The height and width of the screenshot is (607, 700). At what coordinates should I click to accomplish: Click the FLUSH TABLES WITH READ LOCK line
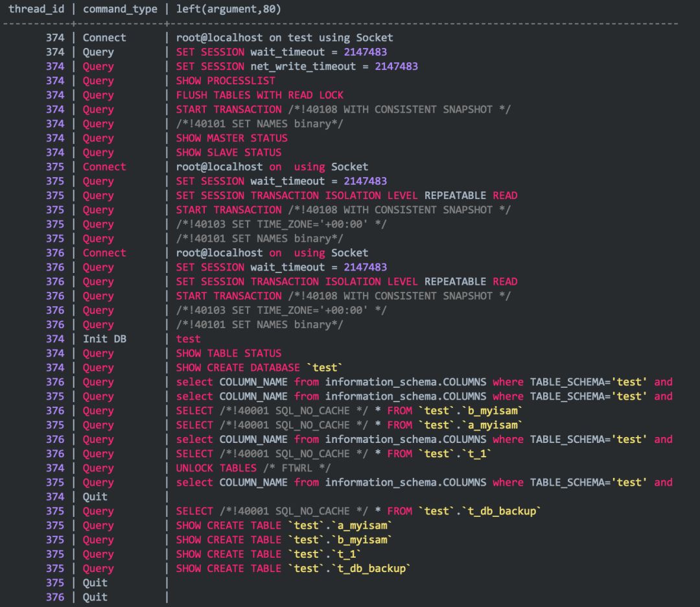259,95
